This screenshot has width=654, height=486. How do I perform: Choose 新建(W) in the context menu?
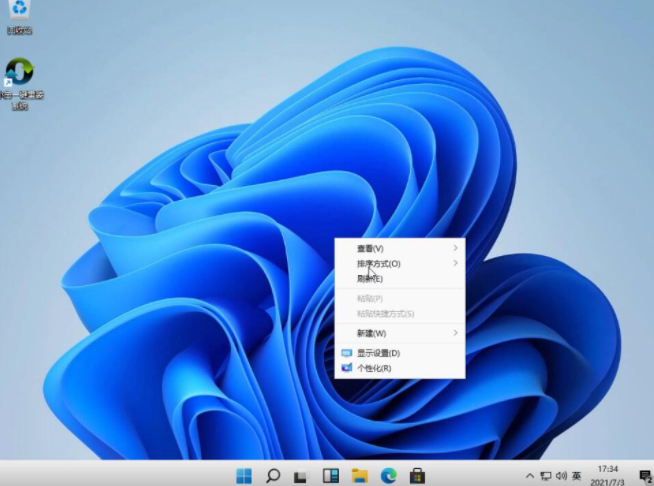point(400,333)
